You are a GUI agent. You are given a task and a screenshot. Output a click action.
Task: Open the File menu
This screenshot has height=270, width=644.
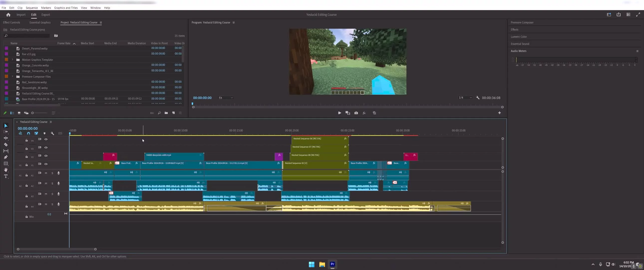pyautogui.click(x=4, y=8)
